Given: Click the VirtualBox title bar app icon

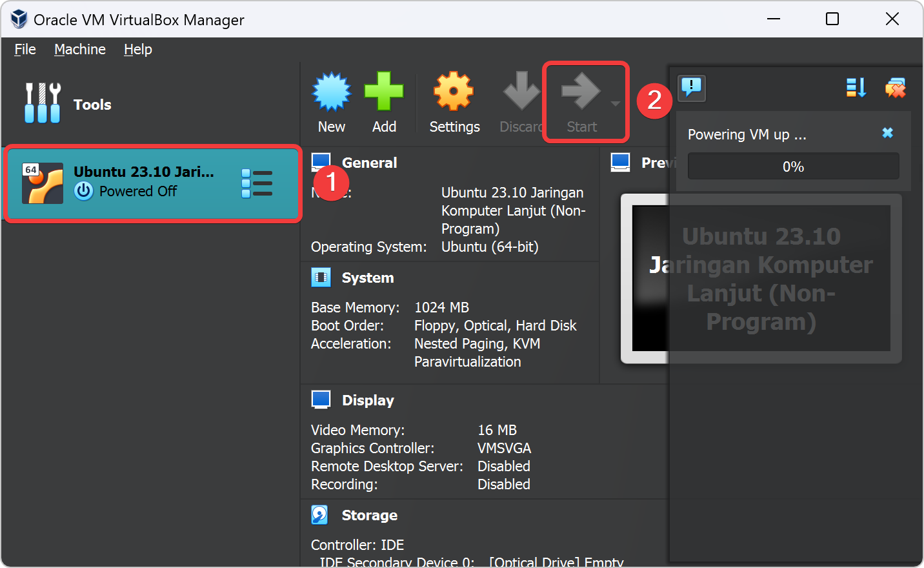Looking at the screenshot, I should pyautogui.click(x=19, y=19).
